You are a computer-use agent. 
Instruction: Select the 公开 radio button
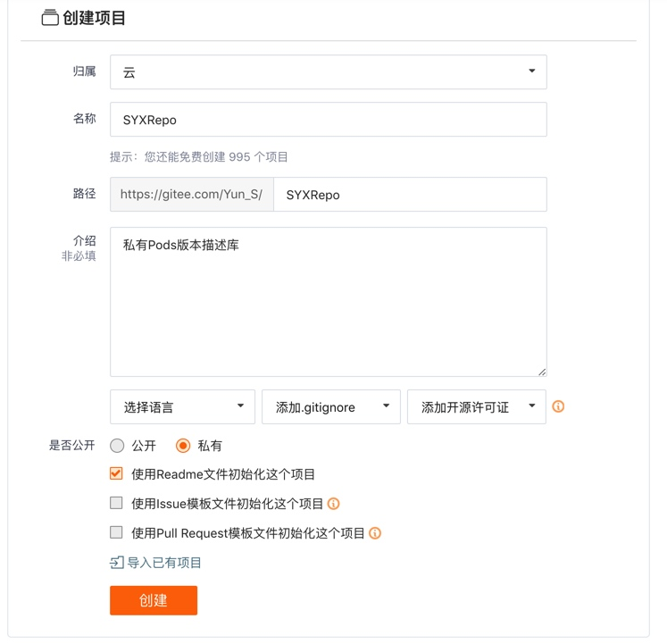tap(117, 446)
